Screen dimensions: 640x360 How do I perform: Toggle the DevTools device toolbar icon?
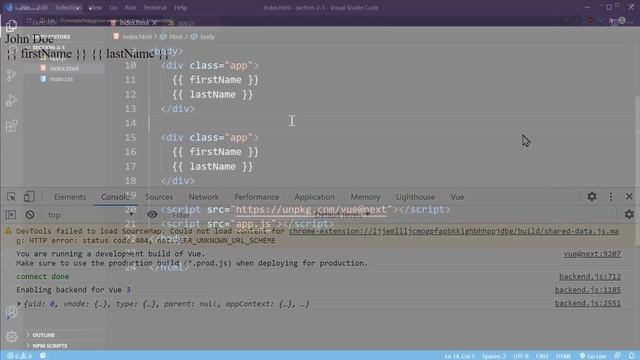[29, 197]
